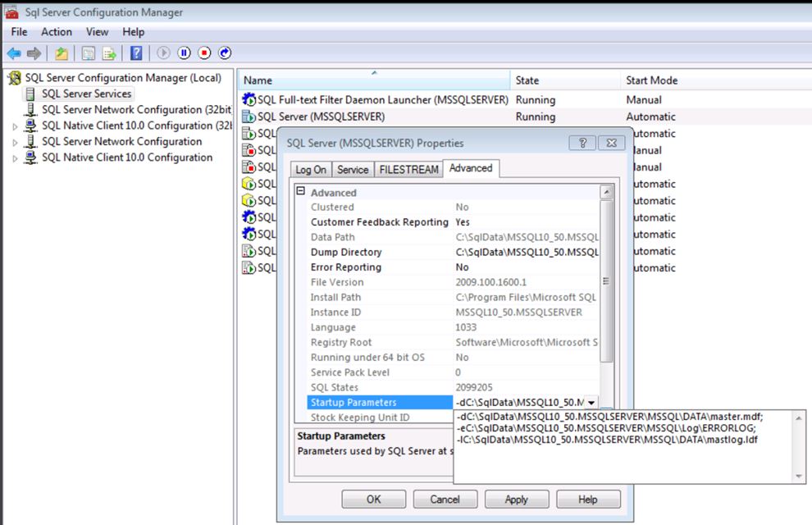
Task: Expand the last SQL Native Client 10.0 Configuration node
Action: pos(15,158)
